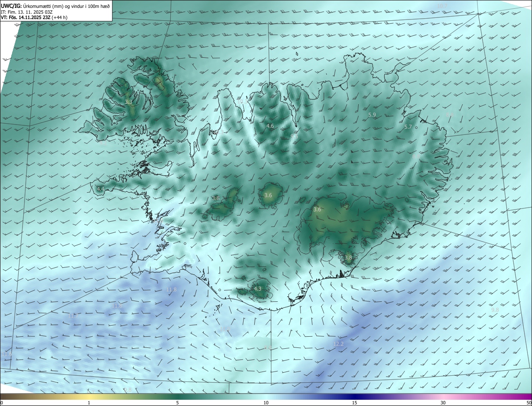532x406 pixels.
Task: Click the 3.6 label on Vatnajökull glacier
Action: coord(317,210)
